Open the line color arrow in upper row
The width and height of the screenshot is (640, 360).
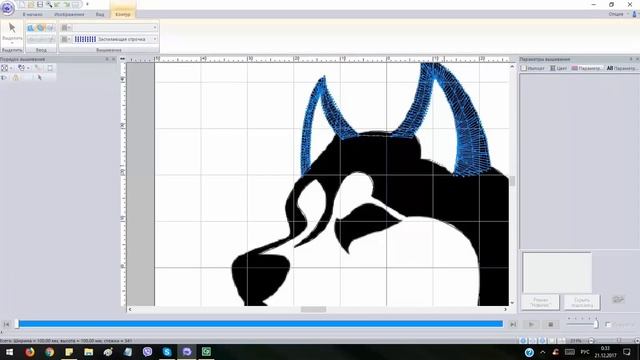pos(70,27)
